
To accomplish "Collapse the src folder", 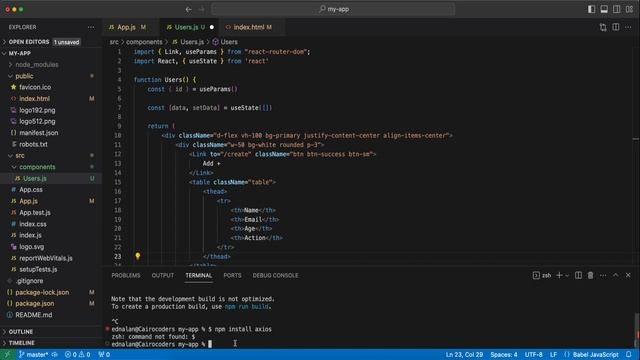I will tap(20, 156).
